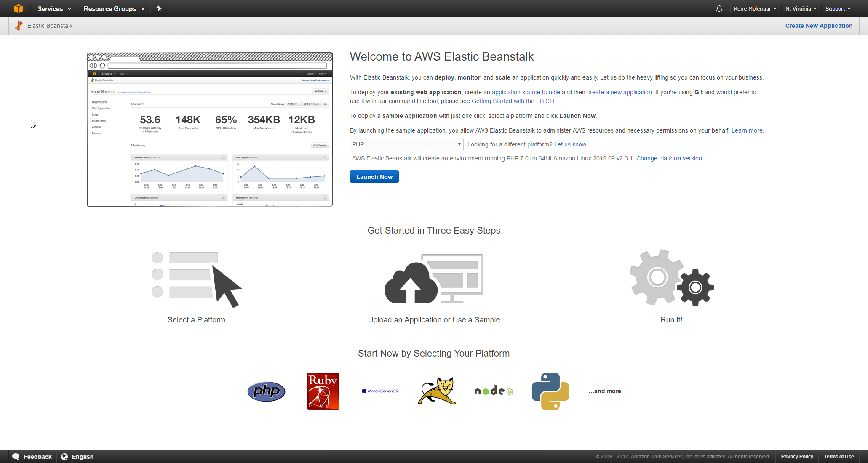The height and width of the screenshot is (463, 868).
Task: Open the application source bundle link
Action: [526, 92]
